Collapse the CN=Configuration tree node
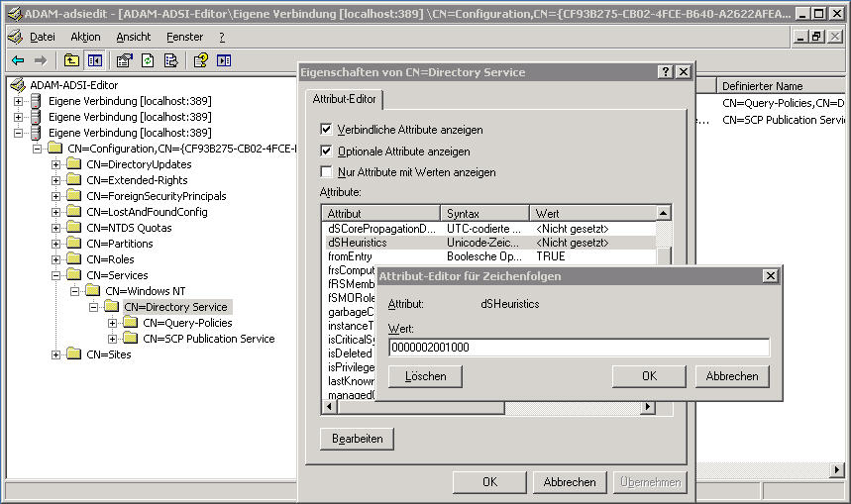Image resolution: width=851 pixels, height=504 pixels. coord(37,149)
